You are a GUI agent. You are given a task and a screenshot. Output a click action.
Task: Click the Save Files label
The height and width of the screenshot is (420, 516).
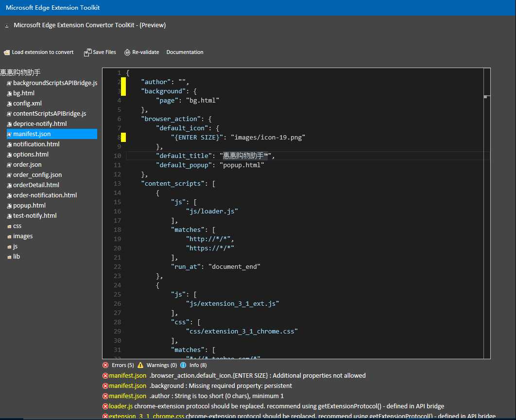[x=104, y=52]
